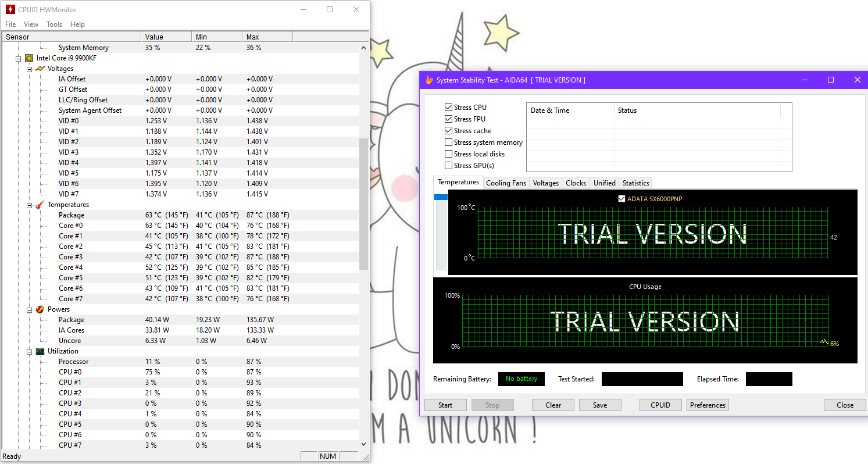Click the Max column header

[267, 37]
